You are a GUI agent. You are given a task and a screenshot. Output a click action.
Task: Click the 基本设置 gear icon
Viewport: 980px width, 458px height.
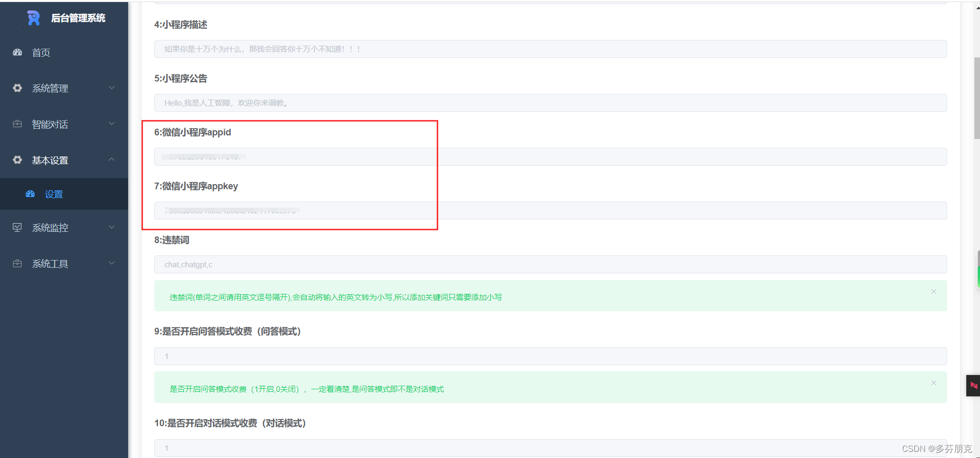17,160
